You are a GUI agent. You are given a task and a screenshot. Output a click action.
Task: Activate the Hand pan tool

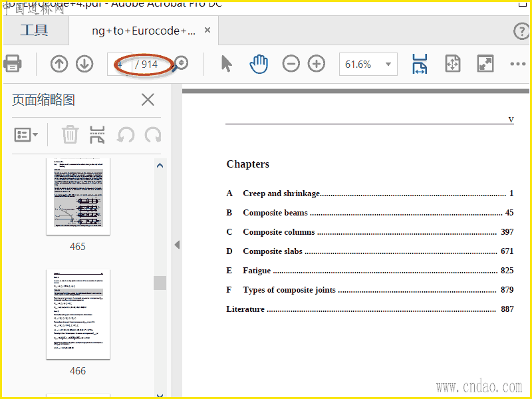(x=259, y=64)
